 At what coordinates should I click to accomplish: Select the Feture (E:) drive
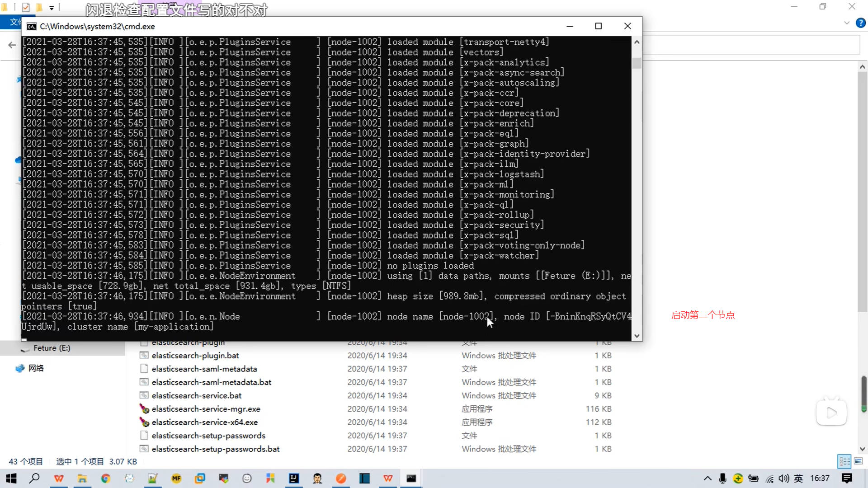pos(52,348)
